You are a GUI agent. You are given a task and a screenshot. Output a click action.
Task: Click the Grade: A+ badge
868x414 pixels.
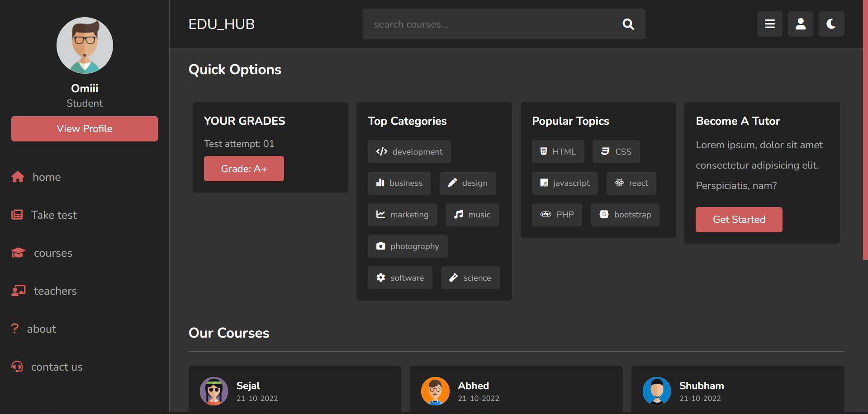tap(244, 168)
